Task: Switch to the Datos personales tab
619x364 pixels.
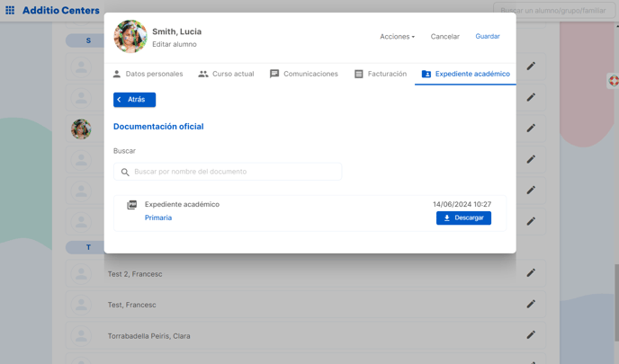Action: (148, 74)
